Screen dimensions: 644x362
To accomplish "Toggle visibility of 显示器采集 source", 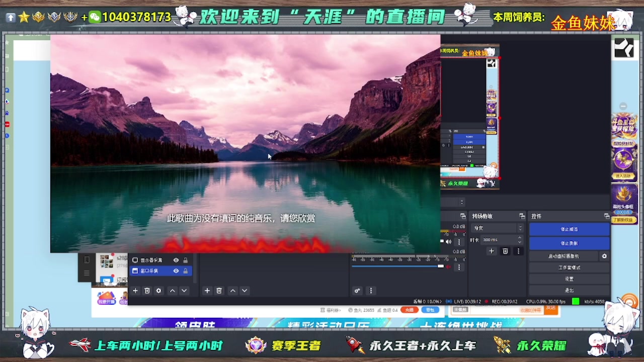I will point(176,260).
